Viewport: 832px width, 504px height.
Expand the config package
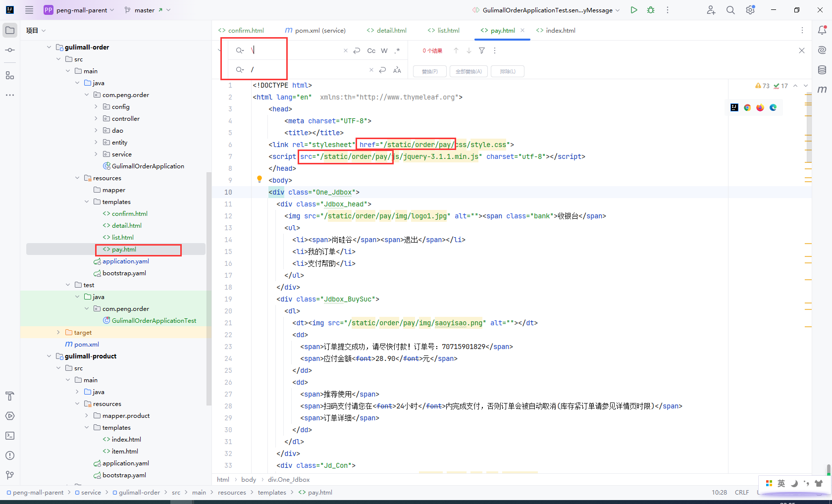(x=96, y=106)
